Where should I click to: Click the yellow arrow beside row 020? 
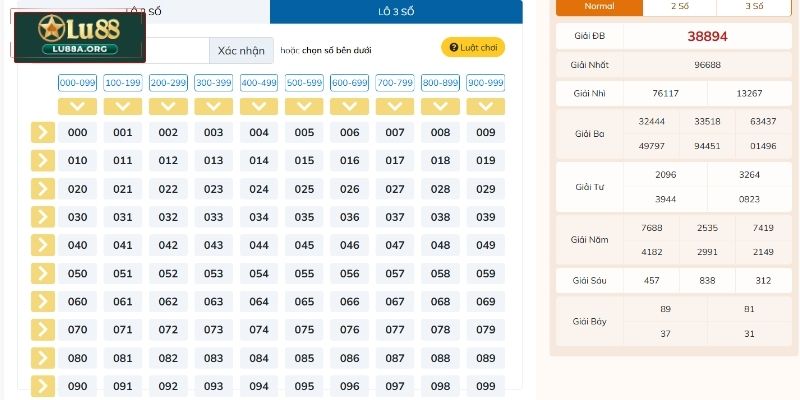(43, 189)
